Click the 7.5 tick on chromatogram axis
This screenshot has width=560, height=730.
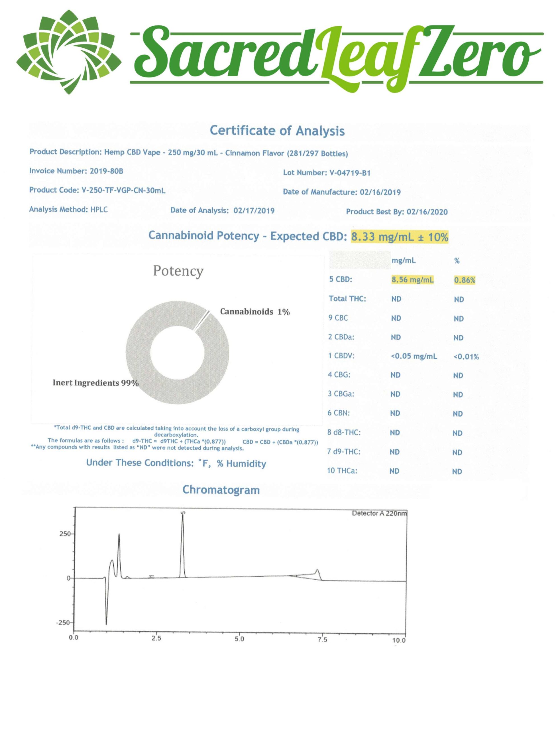coord(322,639)
